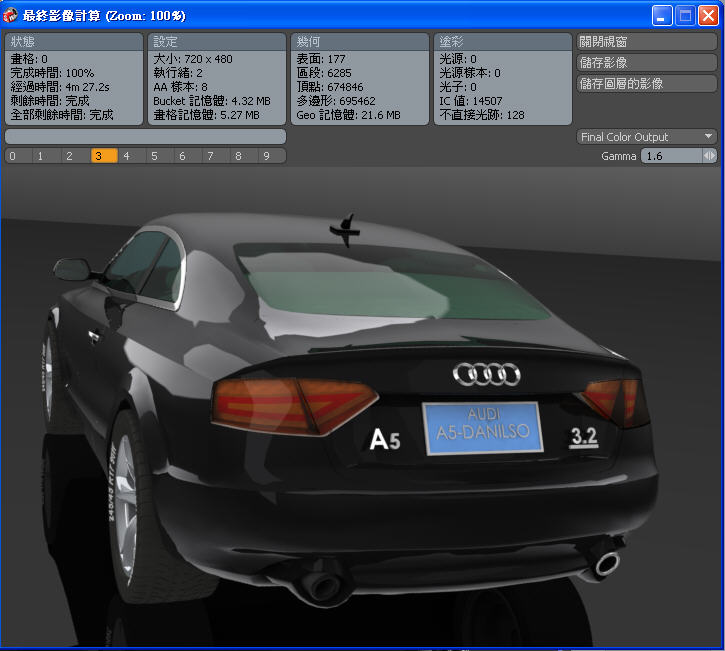Click the 畫格記憶體: 5.27 MB text
This screenshot has height=651, width=725.
tap(206, 115)
